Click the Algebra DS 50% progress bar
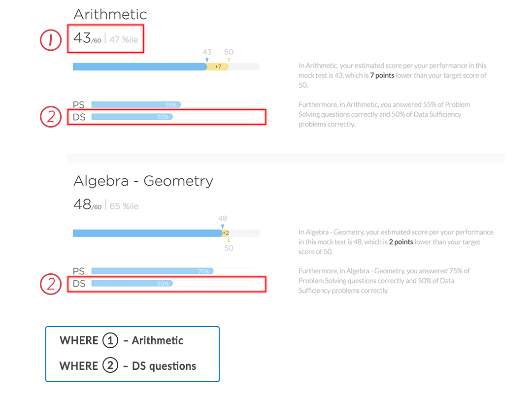 pos(173,283)
